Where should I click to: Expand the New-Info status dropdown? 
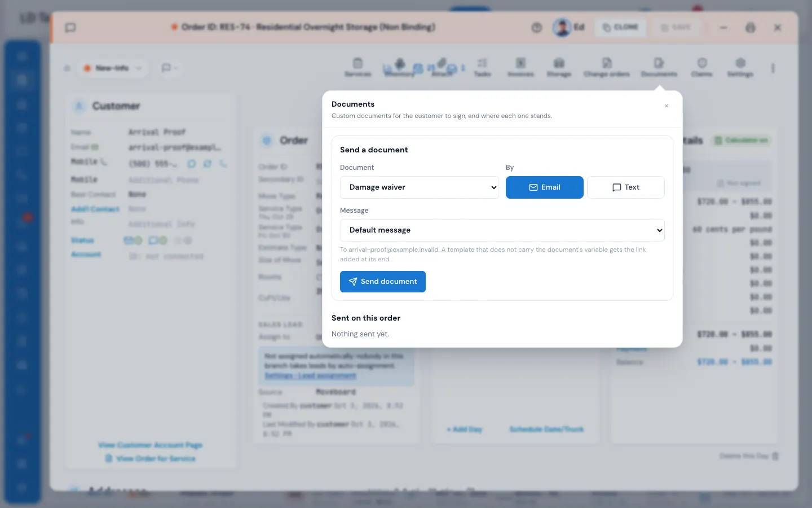pyautogui.click(x=113, y=68)
